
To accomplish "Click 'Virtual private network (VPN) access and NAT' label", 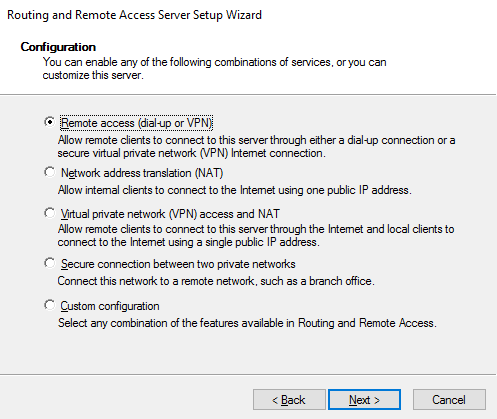I will pos(170,214).
